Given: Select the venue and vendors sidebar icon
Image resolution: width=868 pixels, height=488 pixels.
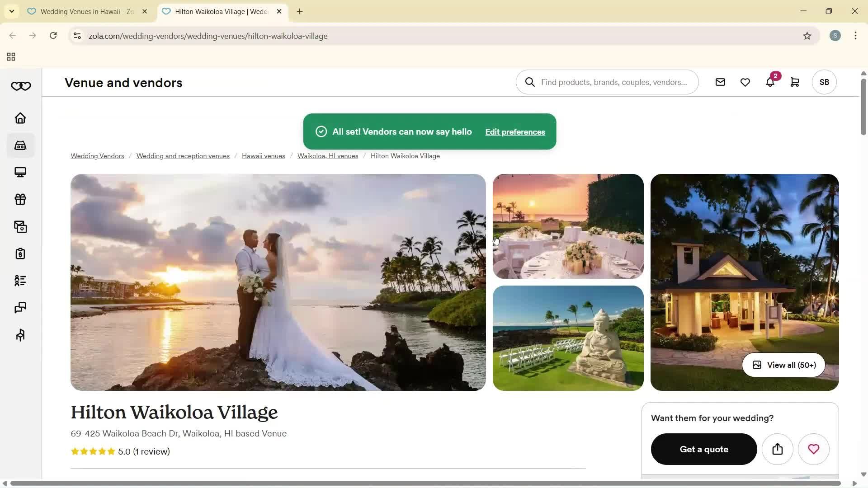Looking at the screenshot, I should coord(20,145).
